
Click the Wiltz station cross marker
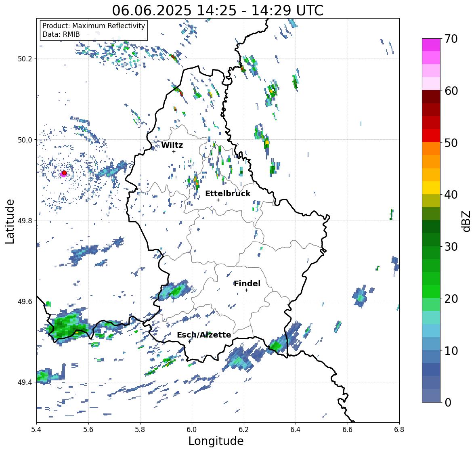click(174, 151)
